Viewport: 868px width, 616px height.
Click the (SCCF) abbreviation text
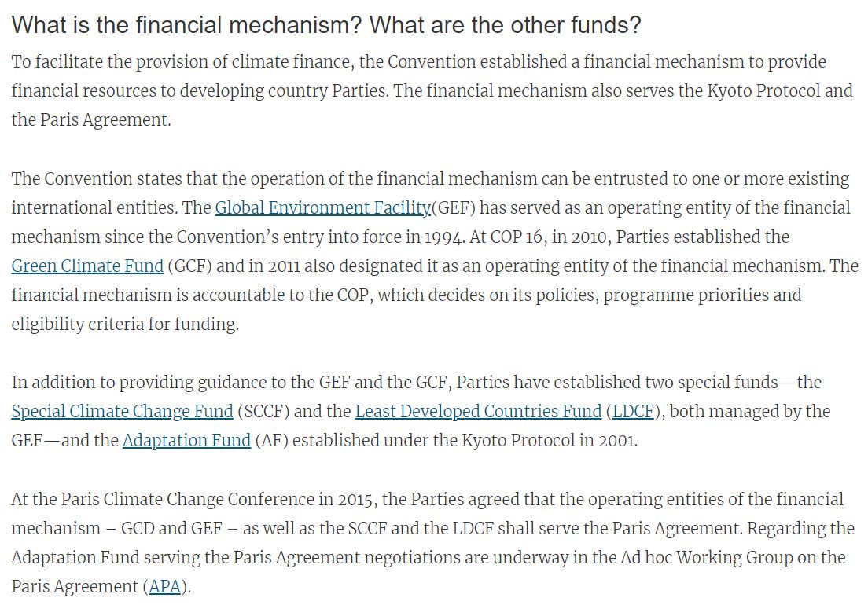pos(263,412)
